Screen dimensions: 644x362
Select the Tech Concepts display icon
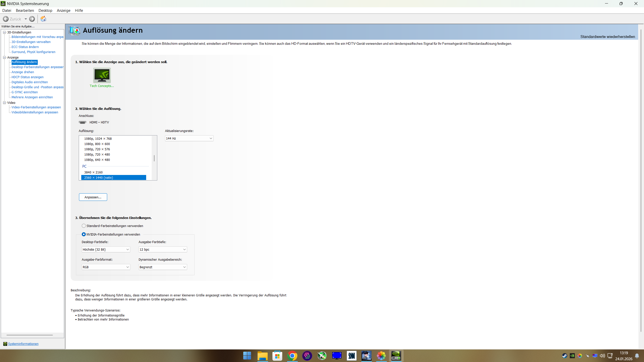102,75
